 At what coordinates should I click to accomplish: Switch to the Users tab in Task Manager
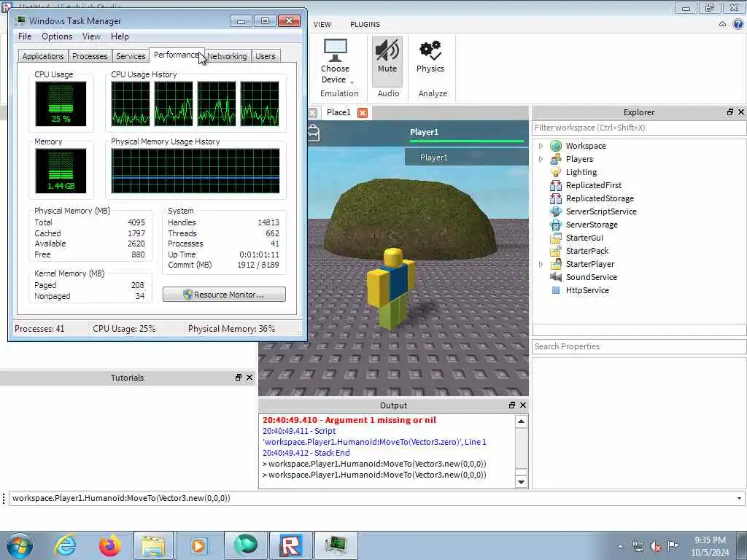pos(266,56)
